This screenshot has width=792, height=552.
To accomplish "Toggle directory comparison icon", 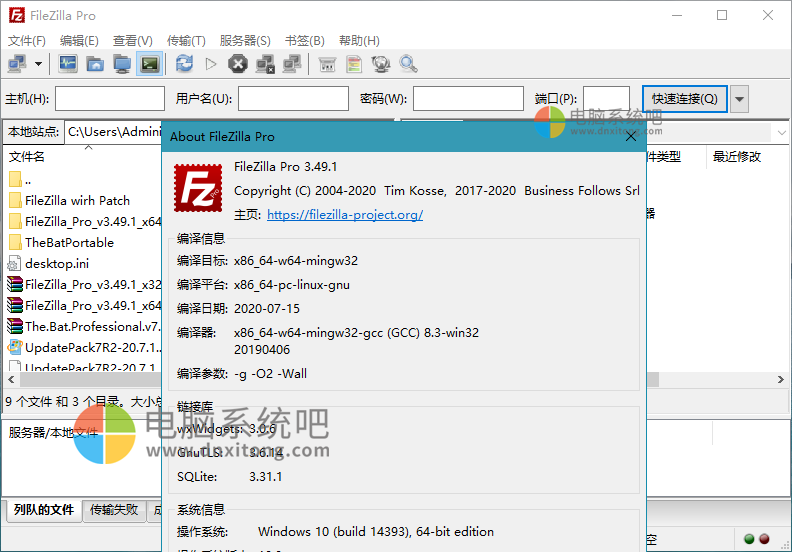I will point(354,64).
